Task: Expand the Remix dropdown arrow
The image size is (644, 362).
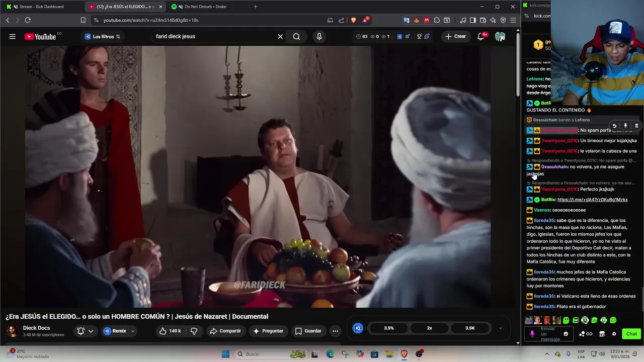Action: coord(133,331)
